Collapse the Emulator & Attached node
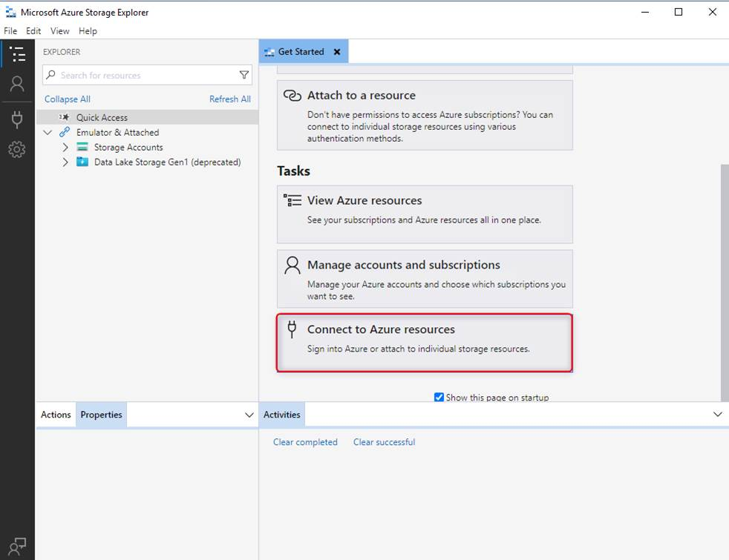Screen dimensions: 729x560 tap(48, 133)
